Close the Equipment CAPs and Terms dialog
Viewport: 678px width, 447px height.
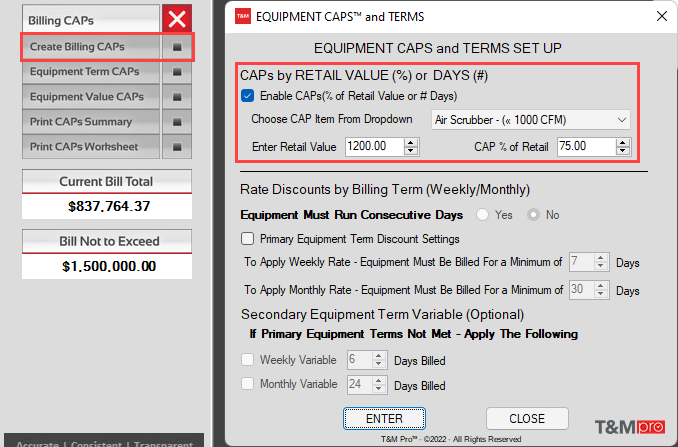(662, 16)
